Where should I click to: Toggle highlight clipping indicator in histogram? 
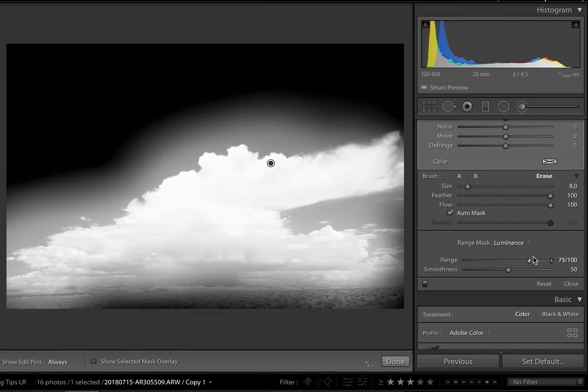pos(576,24)
